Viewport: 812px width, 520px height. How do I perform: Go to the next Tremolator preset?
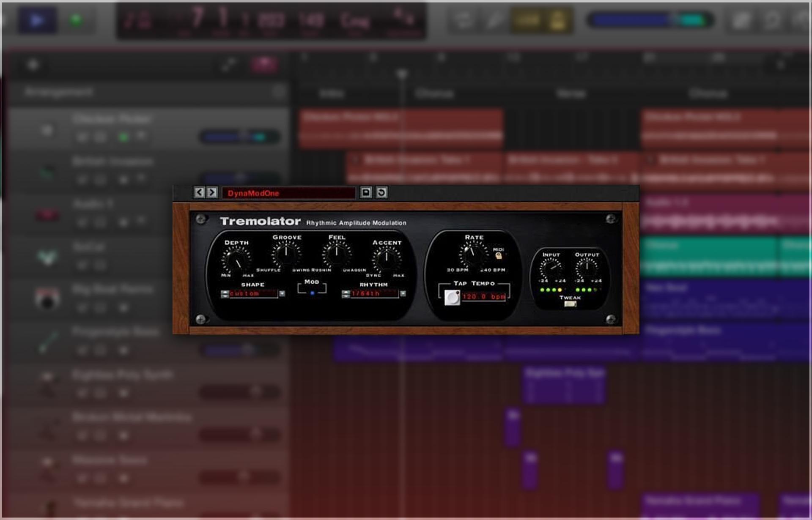(212, 193)
